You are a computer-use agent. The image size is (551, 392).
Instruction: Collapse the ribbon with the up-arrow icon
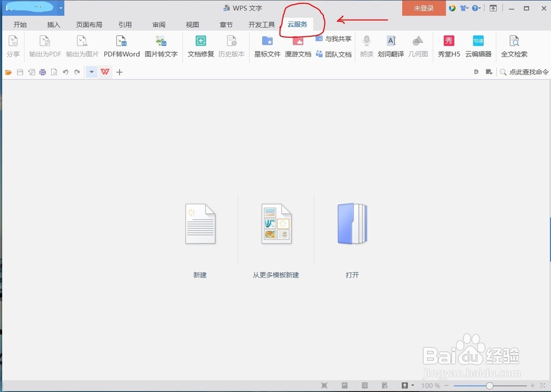tap(493, 8)
